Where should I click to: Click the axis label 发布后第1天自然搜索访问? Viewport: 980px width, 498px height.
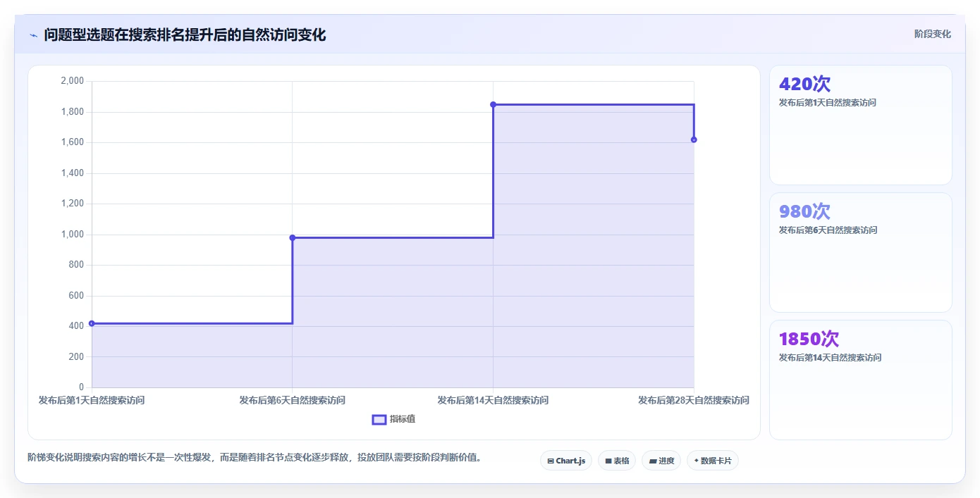pyautogui.click(x=92, y=400)
